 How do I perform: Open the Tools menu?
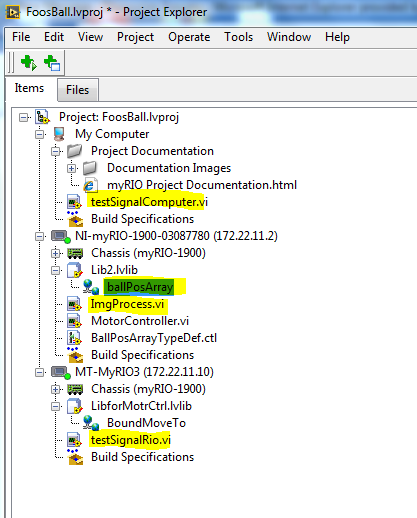(238, 37)
